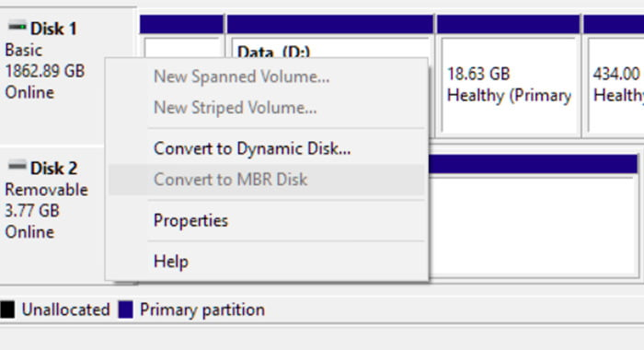This screenshot has height=350, width=644.
Task: Click the blue Primary partition legend swatch
Action: [x=126, y=309]
